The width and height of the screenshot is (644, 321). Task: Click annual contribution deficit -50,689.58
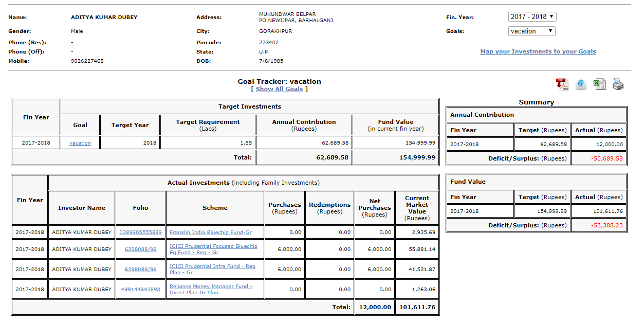(x=607, y=158)
